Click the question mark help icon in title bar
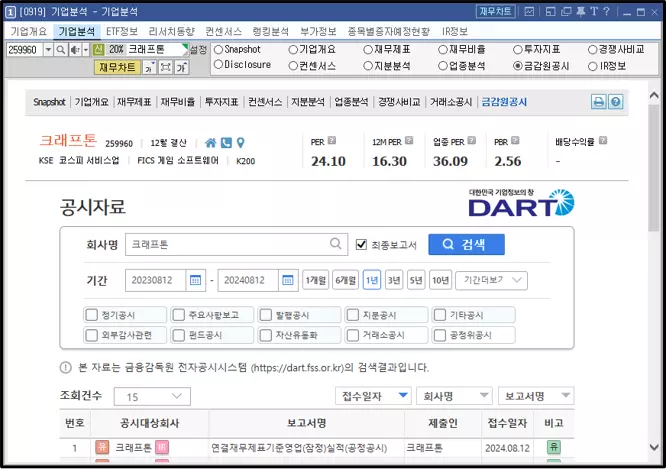This screenshot has height=469, width=666. (x=607, y=11)
